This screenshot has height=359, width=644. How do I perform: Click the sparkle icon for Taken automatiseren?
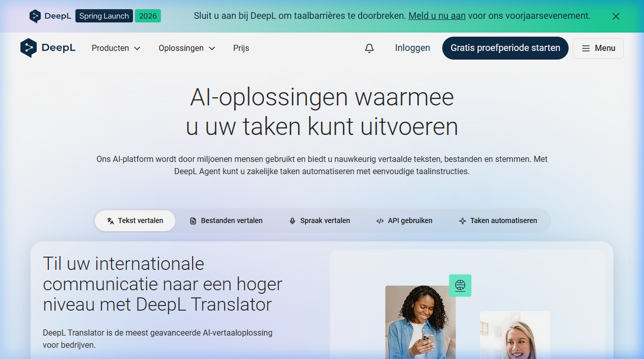tap(463, 221)
